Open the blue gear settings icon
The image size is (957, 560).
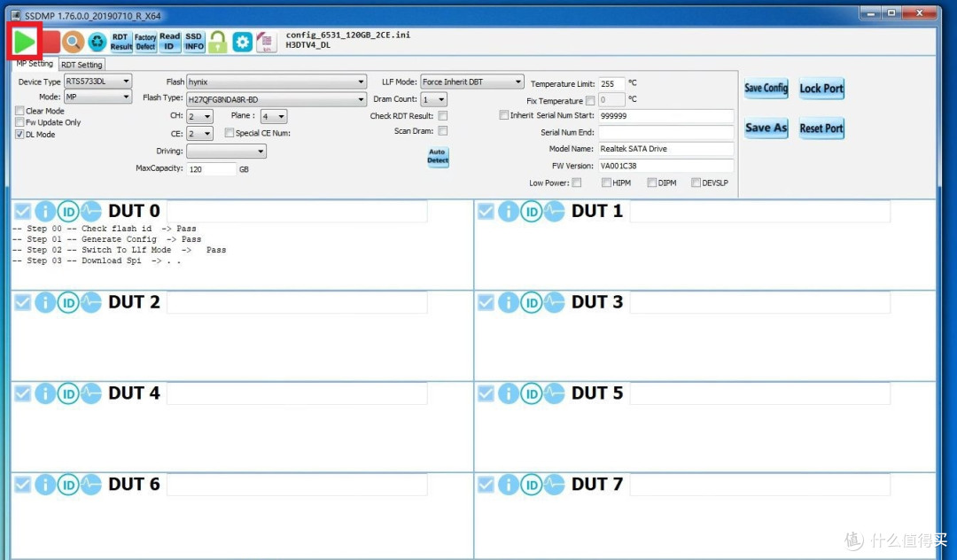242,42
